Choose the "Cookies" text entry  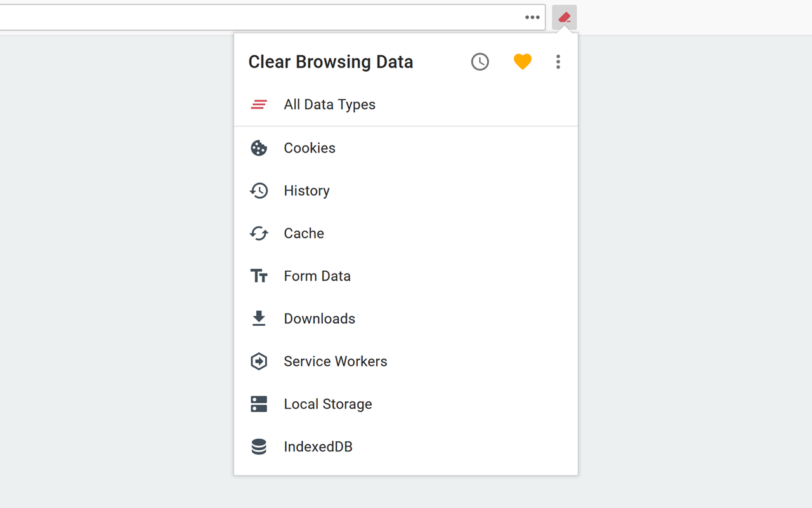(310, 148)
